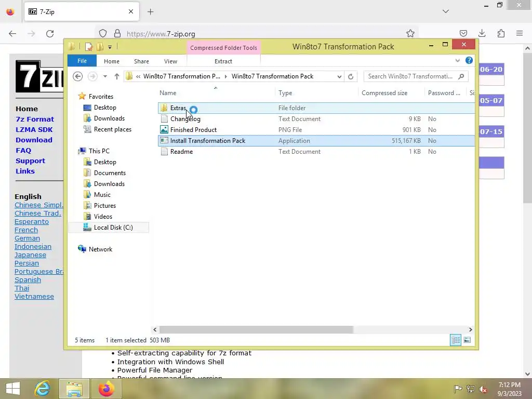Sort by Type column header
Viewport: 532px width, 399px height.
pos(316,92)
